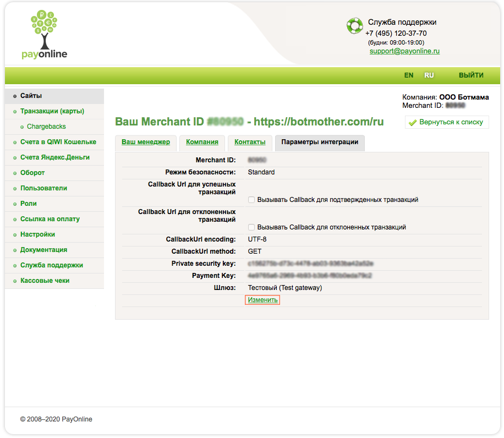
Task: Switch to Контакты tab
Action: point(250,142)
